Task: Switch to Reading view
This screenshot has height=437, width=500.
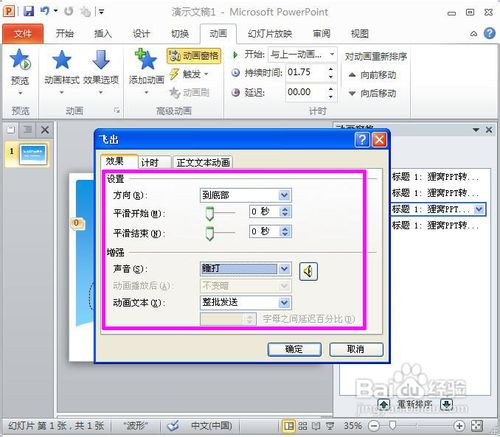Action: coord(316,426)
